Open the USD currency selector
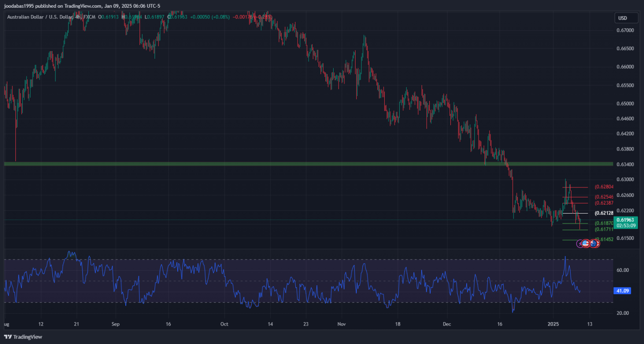Viewport: 644px width, 344px height. click(622, 18)
